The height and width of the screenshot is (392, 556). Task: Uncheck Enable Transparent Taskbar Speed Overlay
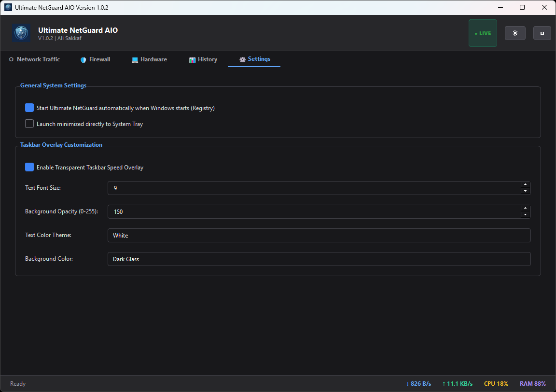(x=29, y=167)
